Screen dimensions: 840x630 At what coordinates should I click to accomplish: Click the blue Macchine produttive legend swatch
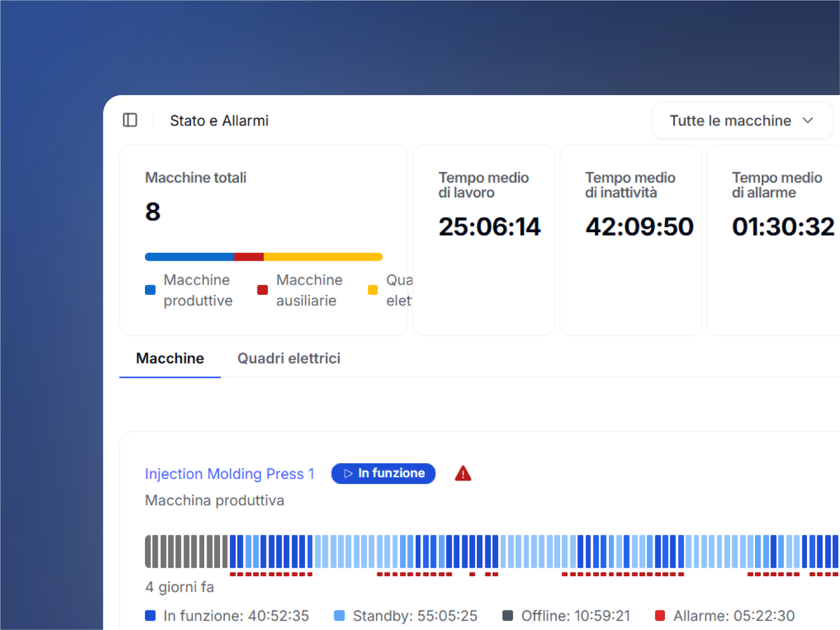pos(150,290)
